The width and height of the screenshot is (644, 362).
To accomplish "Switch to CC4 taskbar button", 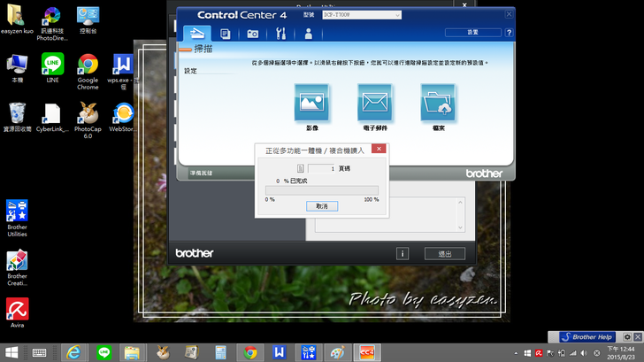I will coord(367,352).
